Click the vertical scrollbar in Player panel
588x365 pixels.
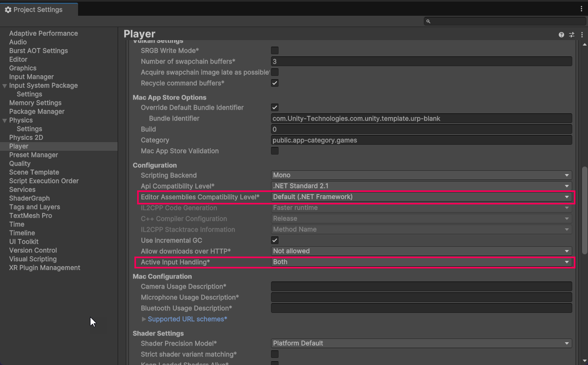click(584, 209)
